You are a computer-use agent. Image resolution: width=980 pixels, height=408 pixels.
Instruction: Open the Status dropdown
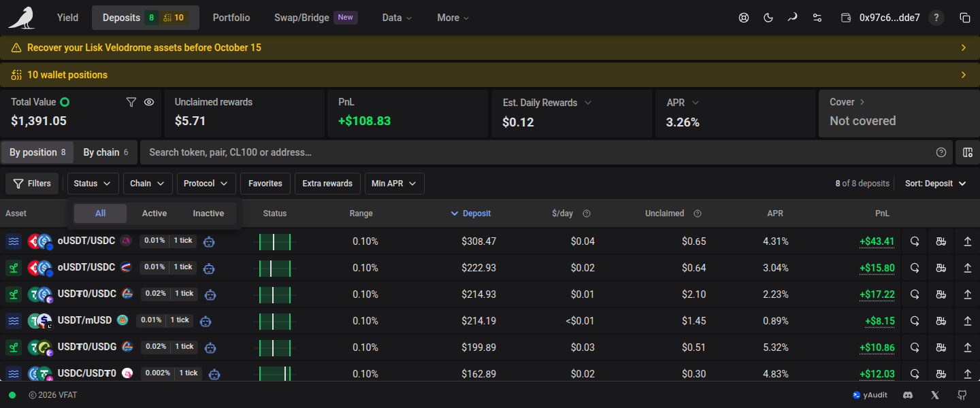click(x=93, y=184)
